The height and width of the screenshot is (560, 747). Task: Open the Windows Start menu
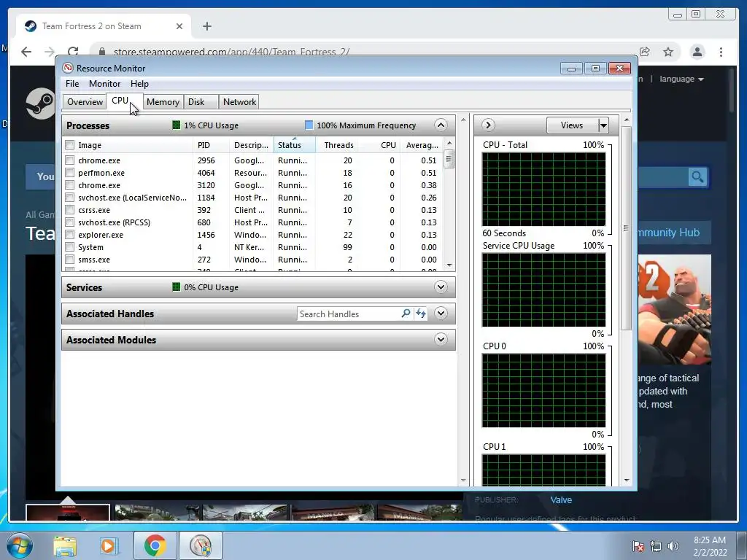coord(20,545)
